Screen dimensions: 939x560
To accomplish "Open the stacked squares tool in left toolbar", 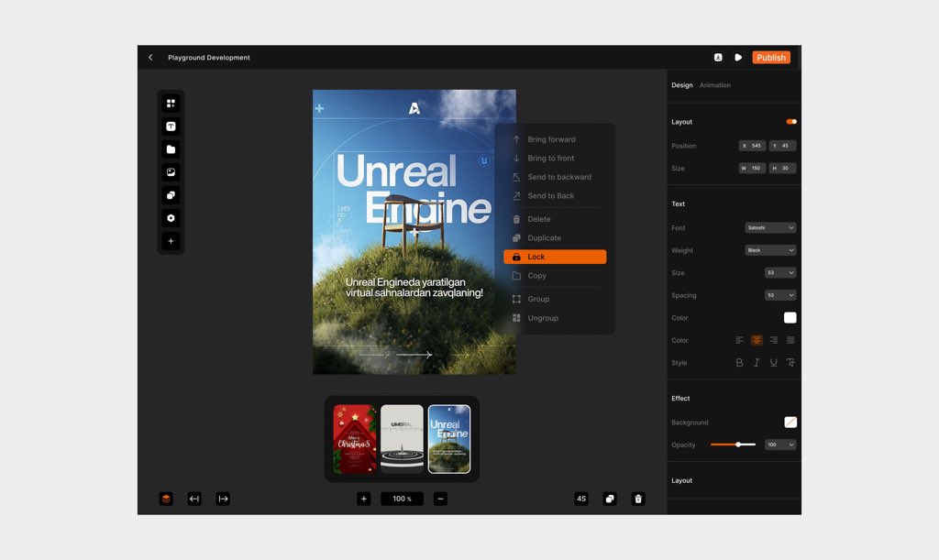I will coord(171,195).
